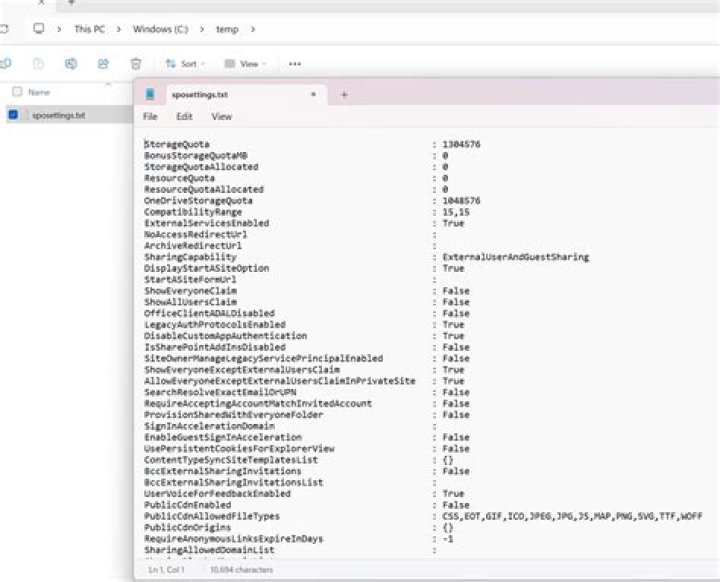Click the PC monitor icon in the address bar
The width and height of the screenshot is (720, 582).
pos(39,28)
